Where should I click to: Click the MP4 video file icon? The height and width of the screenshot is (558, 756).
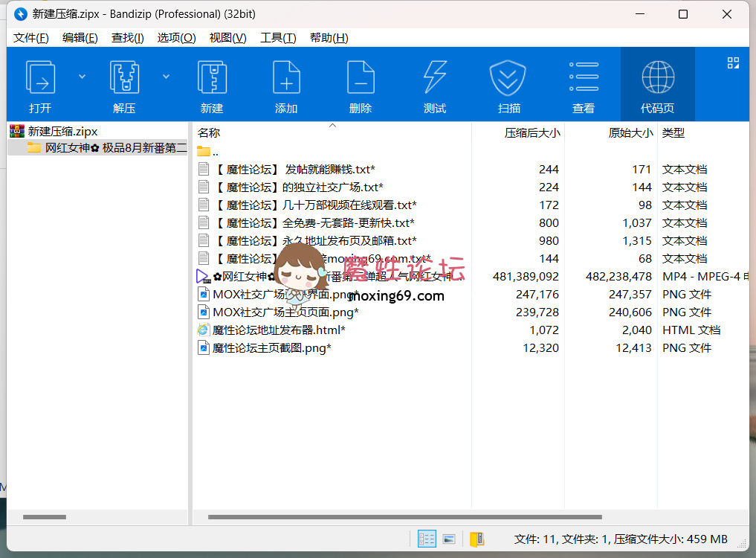tap(204, 277)
